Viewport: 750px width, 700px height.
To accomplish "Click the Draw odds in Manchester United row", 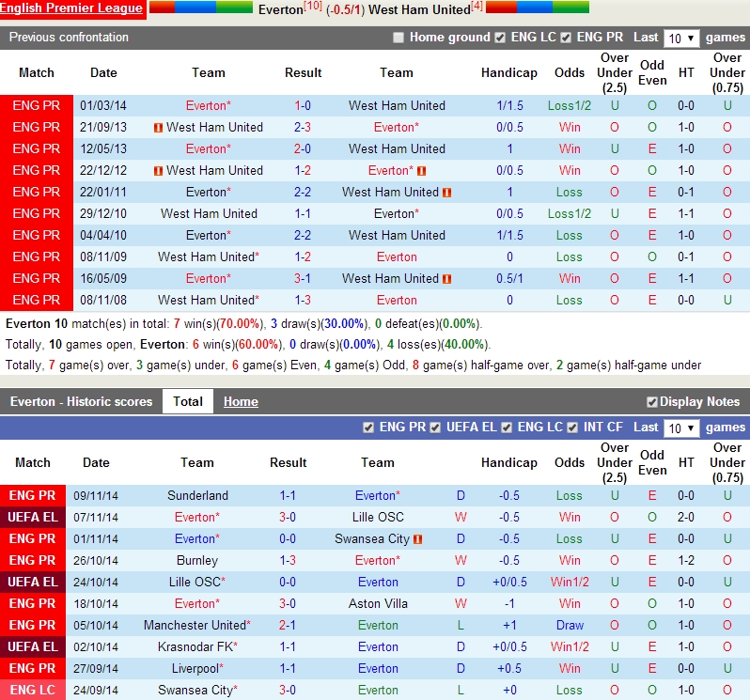I will [570, 626].
